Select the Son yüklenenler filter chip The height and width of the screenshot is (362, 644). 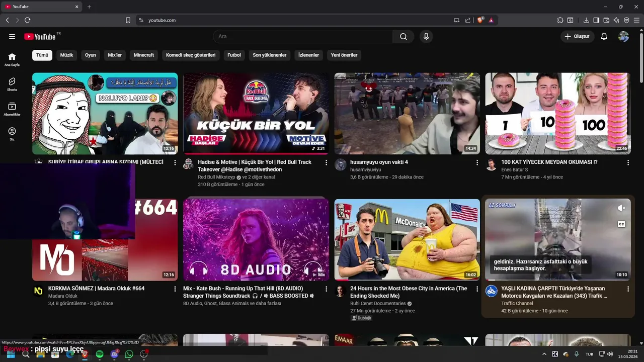[x=270, y=55]
